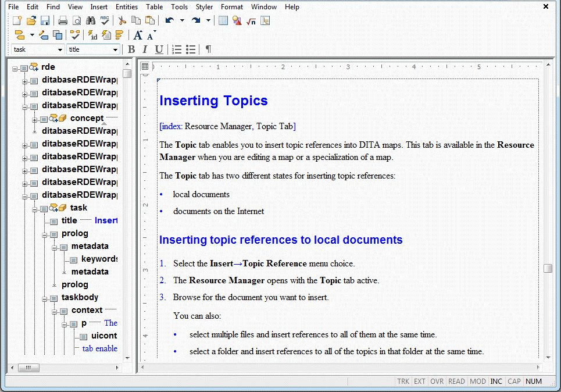Decrease the font size with small A
This screenshot has width=561, height=392.
click(151, 36)
